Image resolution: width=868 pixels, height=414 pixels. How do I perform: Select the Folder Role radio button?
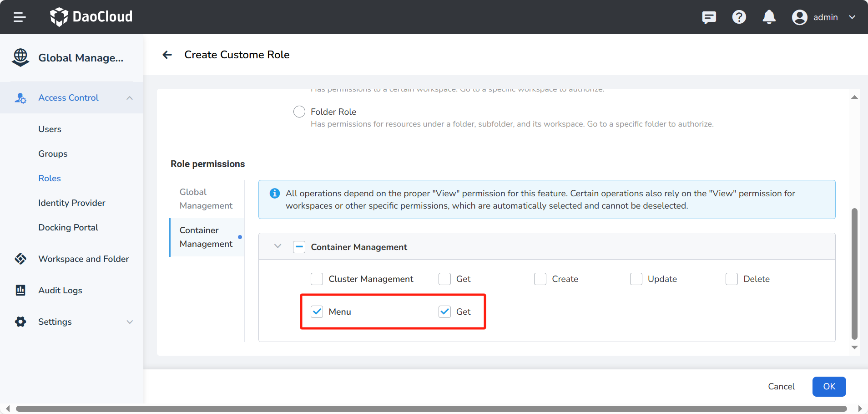tap(299, 112)
